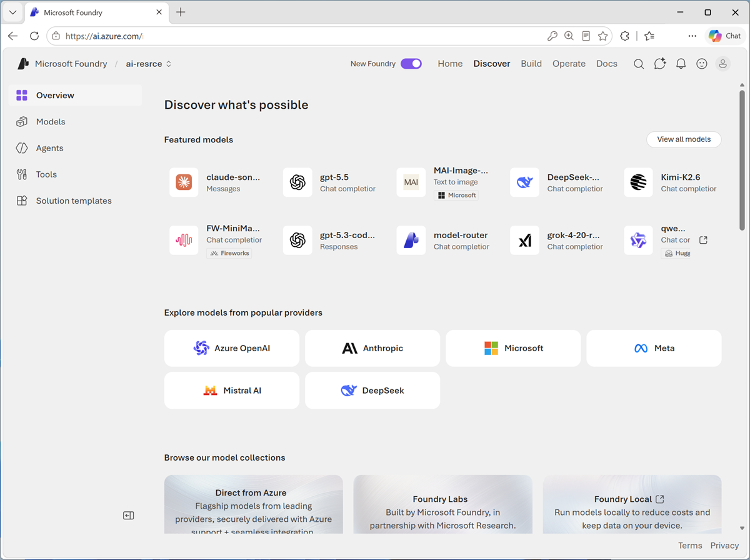Collapse the sidebar panel icon
Image resolution: width=750 pixels, height=560 pixels.
click(x=129, y=516)
